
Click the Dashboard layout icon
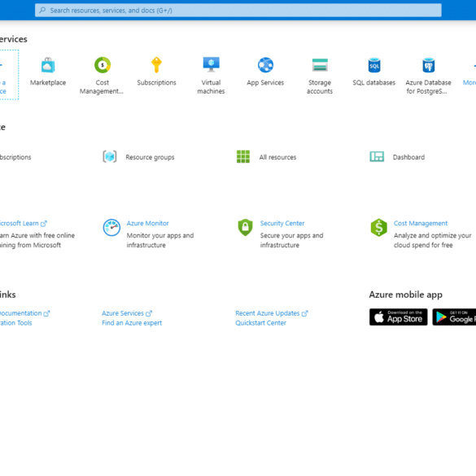point(377,157)
